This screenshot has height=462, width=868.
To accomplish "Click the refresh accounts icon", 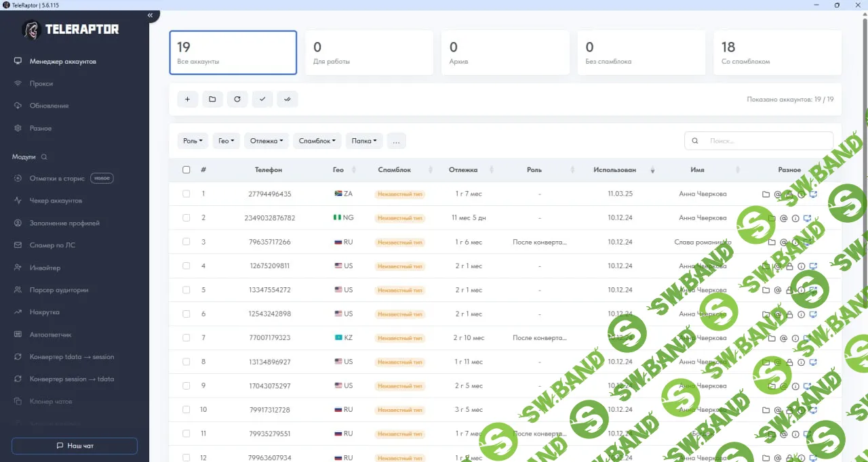I will 237,99.
